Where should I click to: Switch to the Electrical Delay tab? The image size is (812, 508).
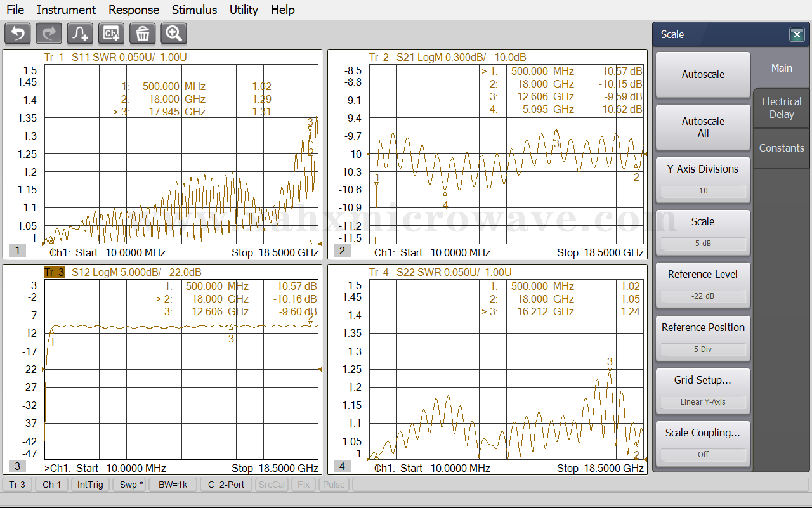781,108
